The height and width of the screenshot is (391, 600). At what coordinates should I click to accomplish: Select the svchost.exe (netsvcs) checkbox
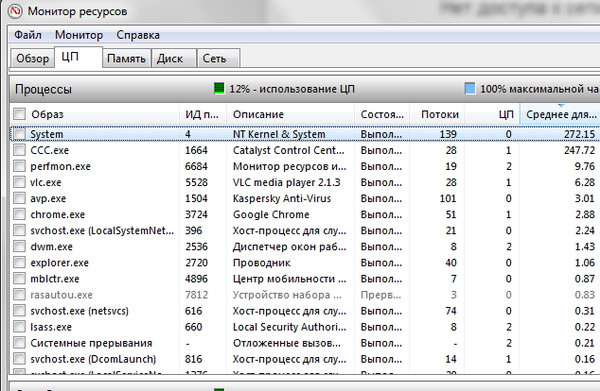tap(19, 311)
